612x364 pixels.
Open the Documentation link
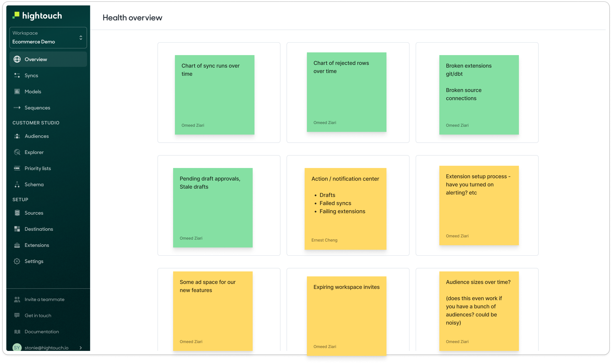click(x=42, y=332)
